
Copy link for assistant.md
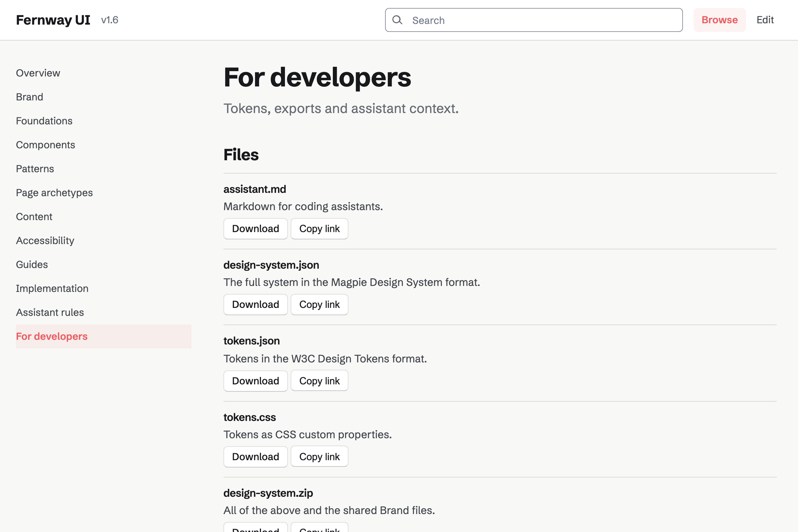pos(319,229)
